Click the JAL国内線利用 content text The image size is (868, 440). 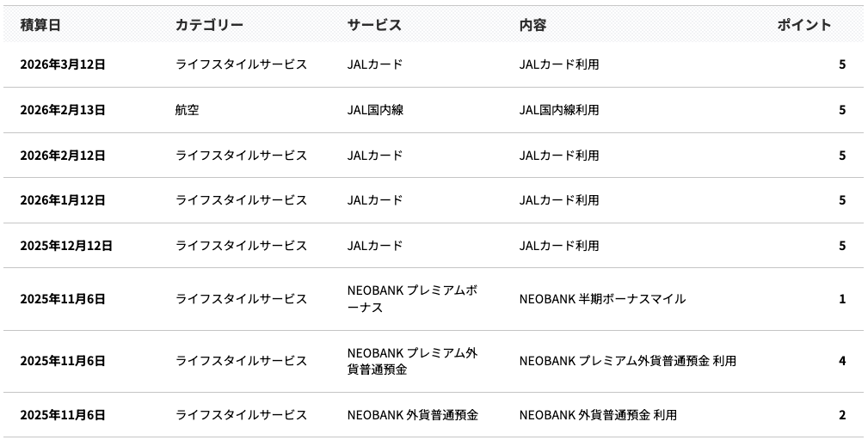pos(559,110)
